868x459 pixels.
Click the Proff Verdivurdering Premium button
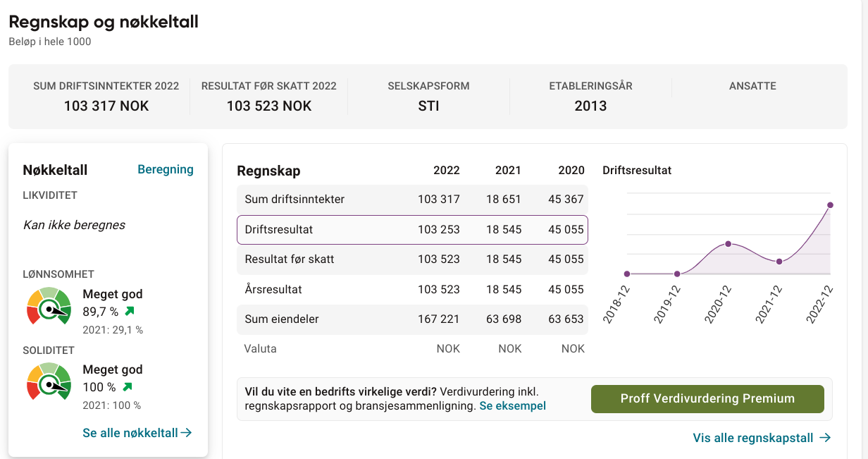pos(707,398)
